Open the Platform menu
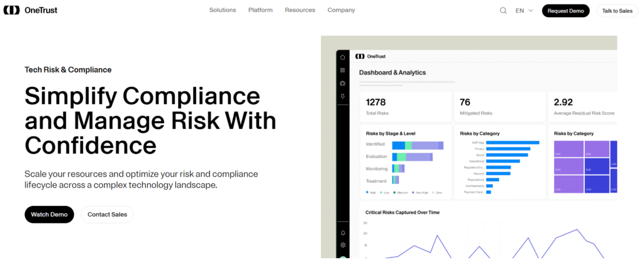 [x=260, y=10]
